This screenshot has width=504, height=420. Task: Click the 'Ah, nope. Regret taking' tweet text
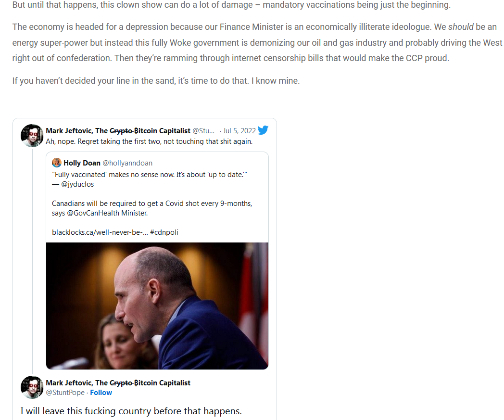tap(149, 141)
